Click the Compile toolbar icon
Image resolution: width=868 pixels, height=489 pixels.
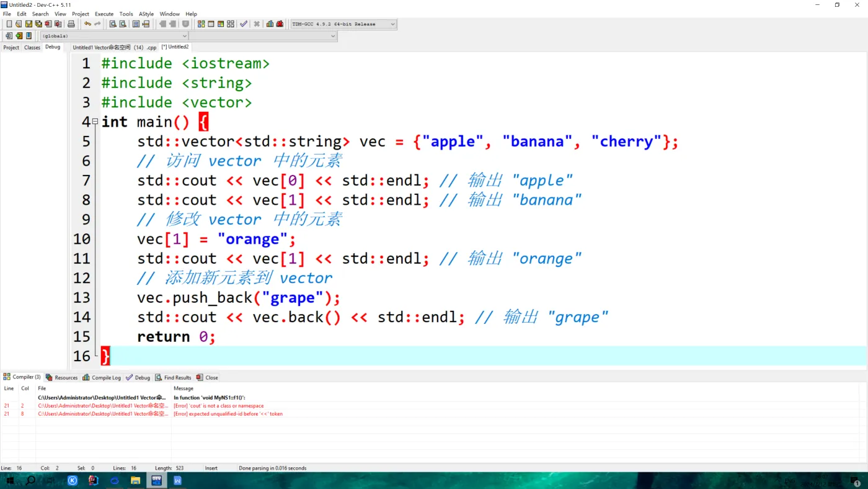pos(201,24)
